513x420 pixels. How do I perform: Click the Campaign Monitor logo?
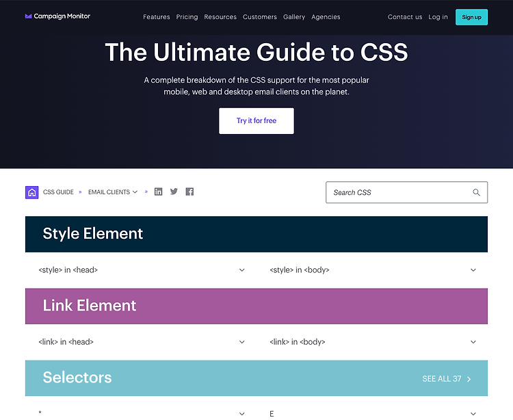57,16
